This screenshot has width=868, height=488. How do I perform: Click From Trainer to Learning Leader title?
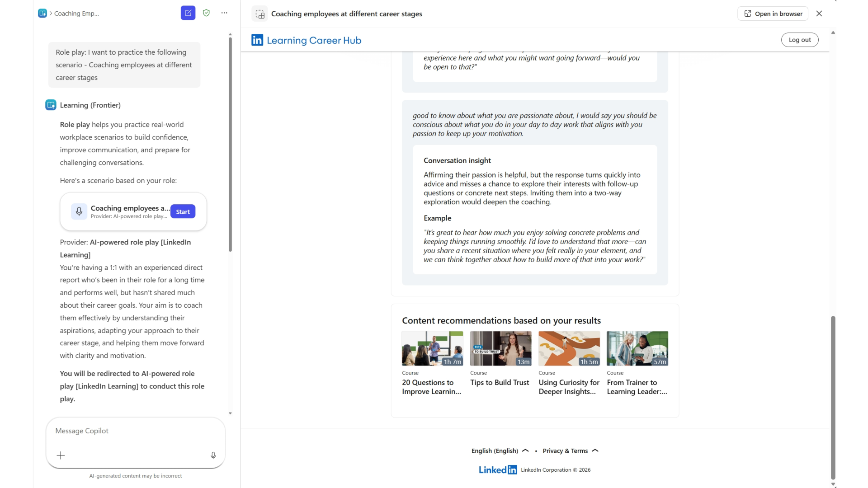pos(637,387)
